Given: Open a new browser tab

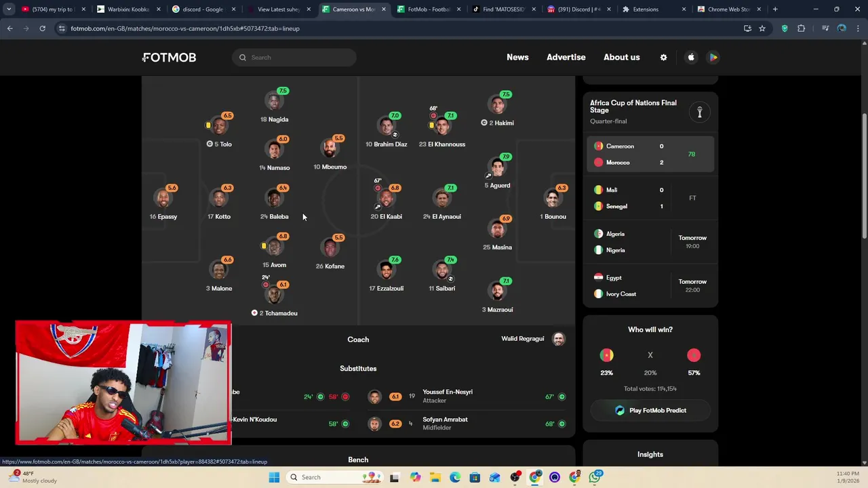Looking at the screenshot, I should [x=775, y=9].
